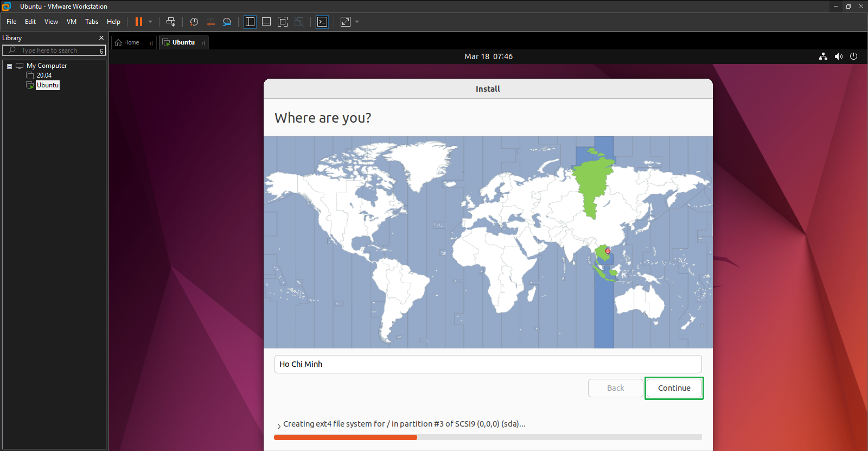Click the magnifier icon in Library search

12,50
